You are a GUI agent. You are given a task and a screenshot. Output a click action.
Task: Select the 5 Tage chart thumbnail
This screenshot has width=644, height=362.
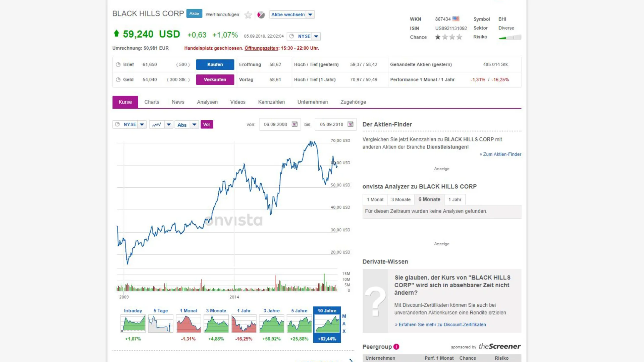[161, 324]
